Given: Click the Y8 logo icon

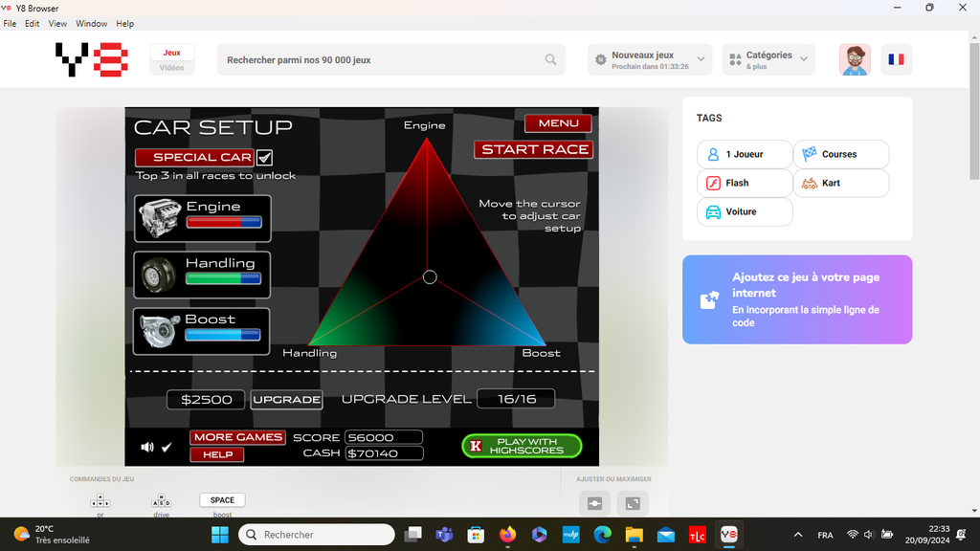Looking at the screenshot, I should pyautogui.click(x=91, y=59).
